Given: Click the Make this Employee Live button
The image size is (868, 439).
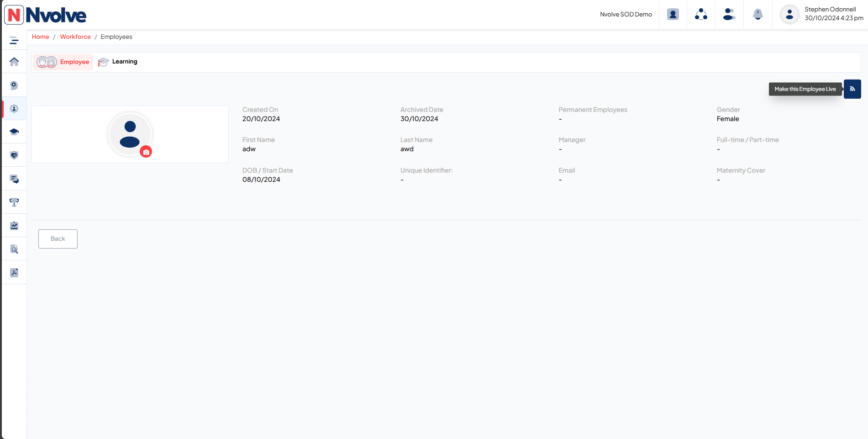Looking at the screenshot, I should click(x=852, y=89).
